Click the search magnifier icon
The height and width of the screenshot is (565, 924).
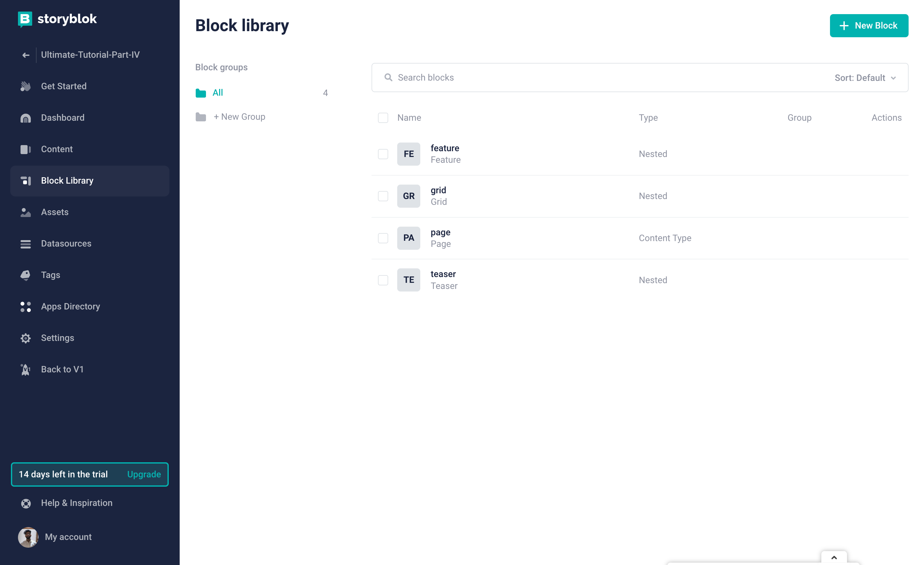388,77
